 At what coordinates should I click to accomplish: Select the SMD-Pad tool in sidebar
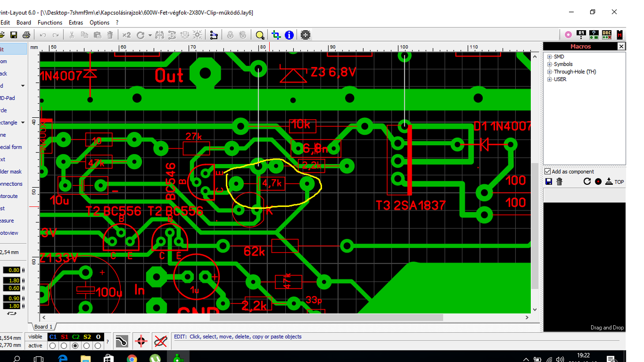[x=13, y=98]
